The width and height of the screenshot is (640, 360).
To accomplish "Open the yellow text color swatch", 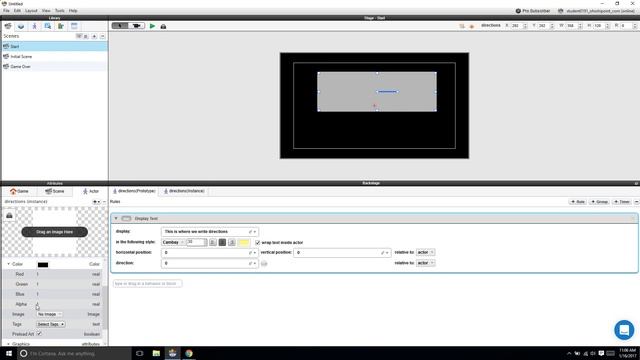I will pyautogui.click(x=244, y=242).
